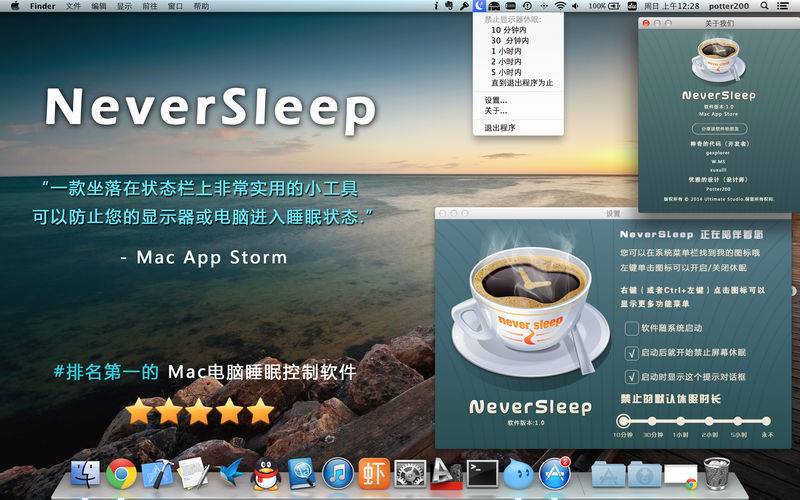Open Google Chrome from the Dock
The image size is (800, 500).
coord(121,473)
